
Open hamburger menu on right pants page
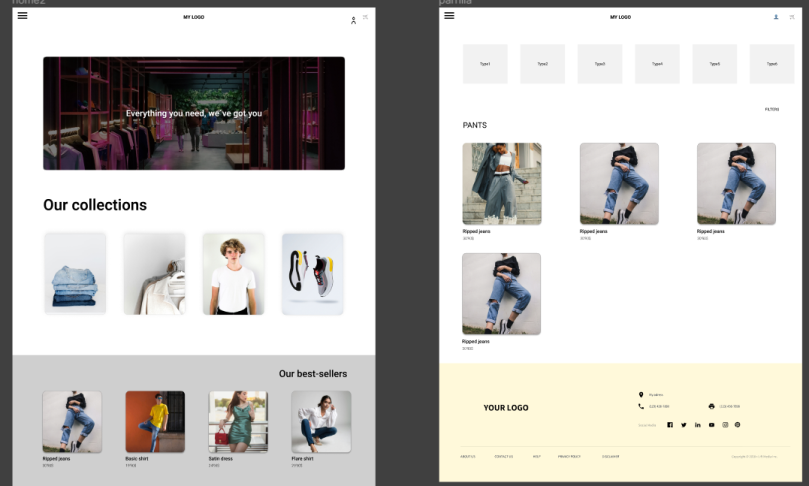[449, 15]
